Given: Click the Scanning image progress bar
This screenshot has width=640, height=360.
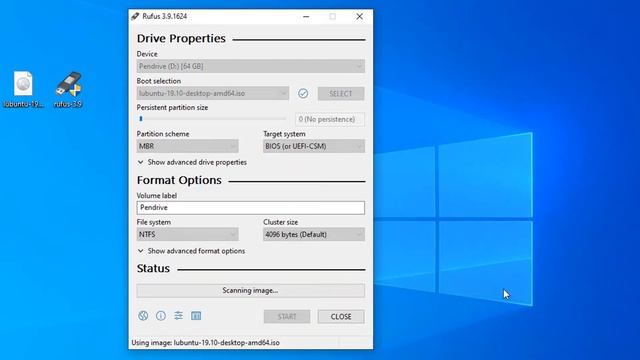Looking at the screenshot, I should pos(251,291).
